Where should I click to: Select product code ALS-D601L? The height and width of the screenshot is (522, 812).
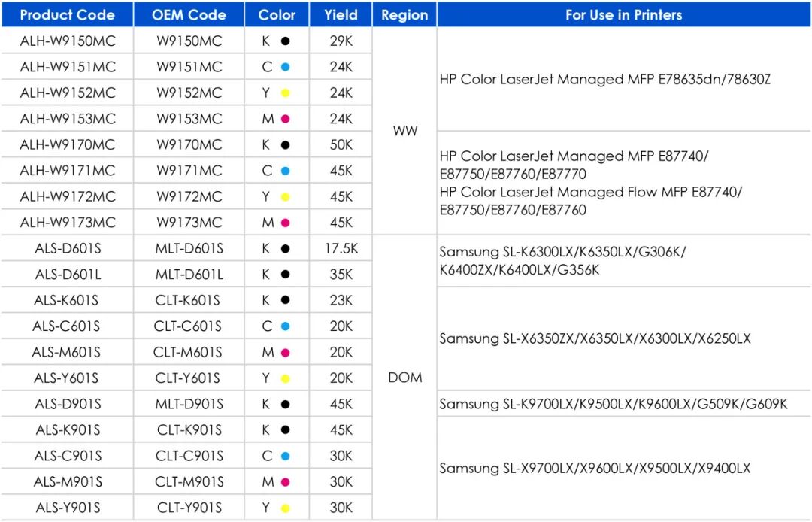pos(68,275)
